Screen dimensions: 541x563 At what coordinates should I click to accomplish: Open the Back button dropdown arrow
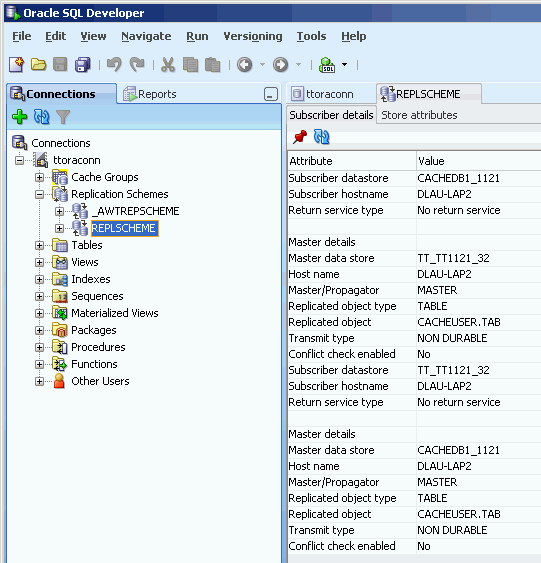pyautogui.click(x=262, y=65)
